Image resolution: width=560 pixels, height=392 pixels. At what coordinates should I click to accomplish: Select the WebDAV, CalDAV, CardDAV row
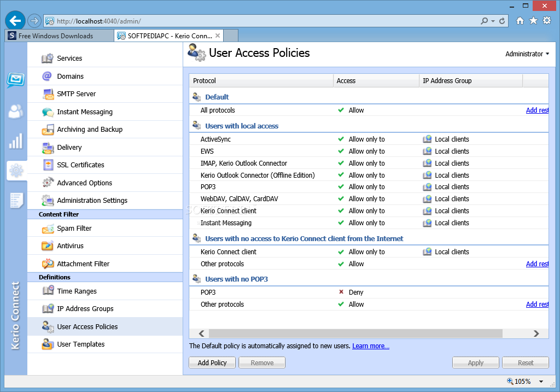369,199
